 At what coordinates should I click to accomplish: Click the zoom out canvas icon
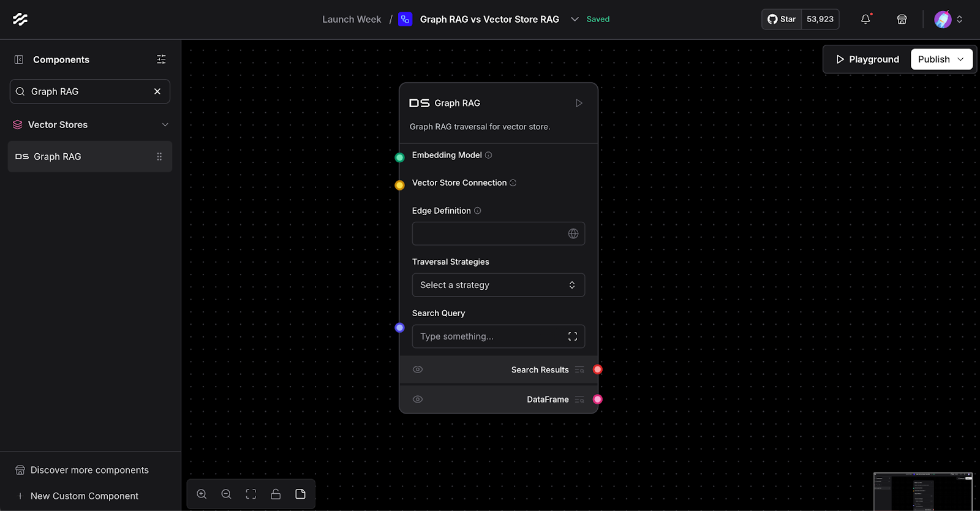226,494
